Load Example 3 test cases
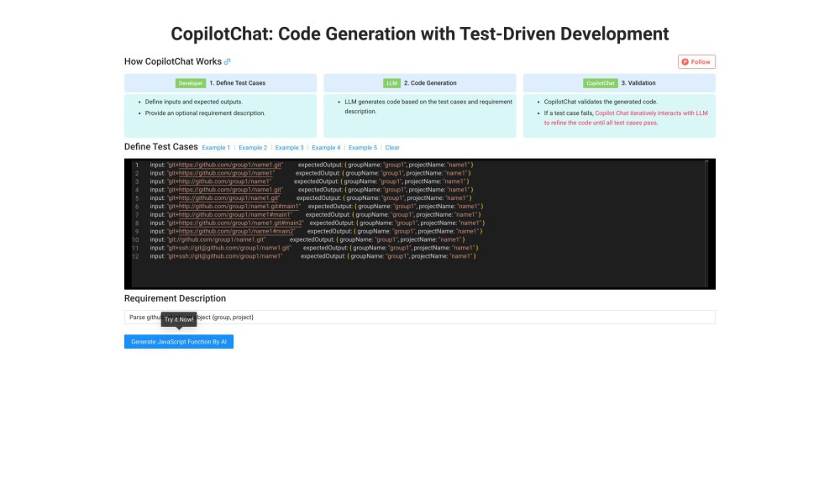 tap(289, 148)
